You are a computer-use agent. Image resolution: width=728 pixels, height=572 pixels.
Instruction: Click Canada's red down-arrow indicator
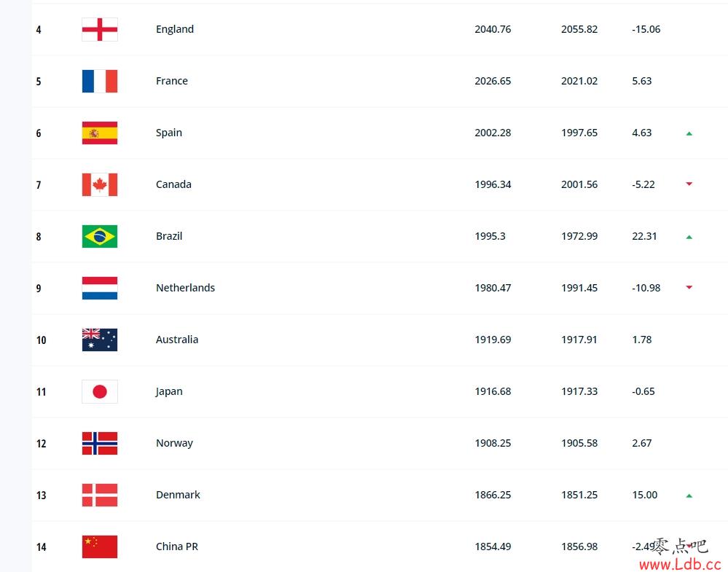689,184
